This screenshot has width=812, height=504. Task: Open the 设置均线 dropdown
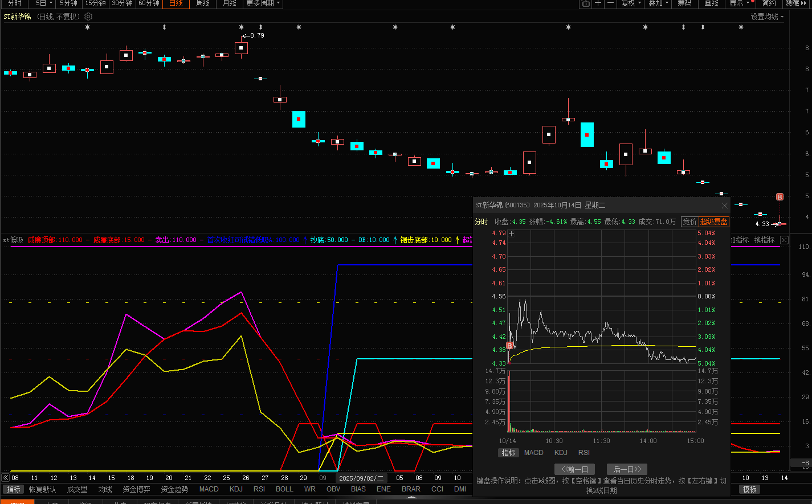[767, 17]
